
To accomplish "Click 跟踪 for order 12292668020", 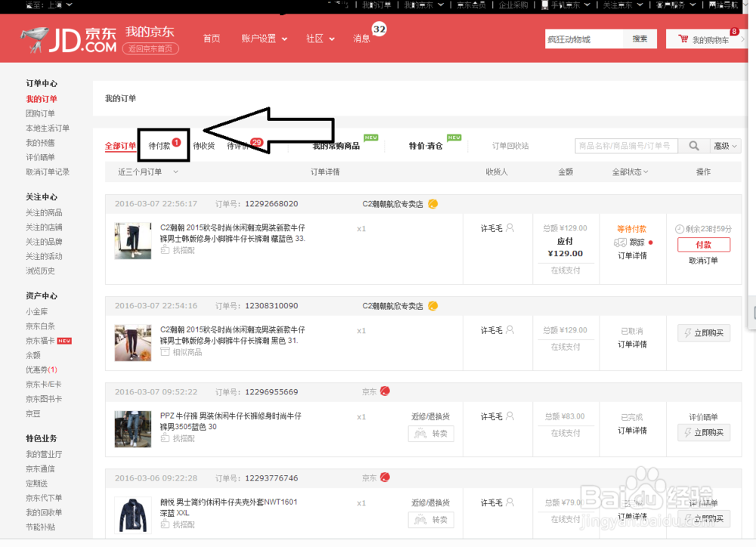I will pos(637,243).
